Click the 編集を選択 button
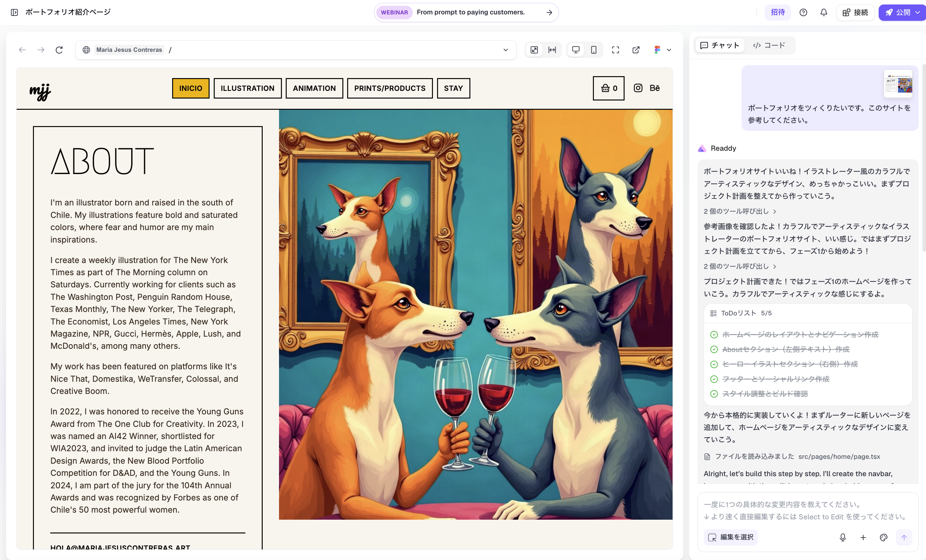The height and width of the screenshot is (560, 926). (730, 538)
